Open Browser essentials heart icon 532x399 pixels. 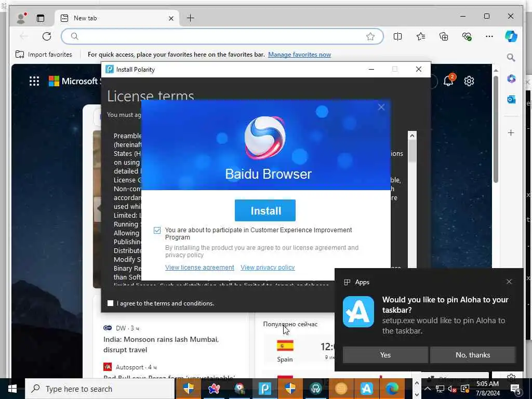tap(467, 36)
